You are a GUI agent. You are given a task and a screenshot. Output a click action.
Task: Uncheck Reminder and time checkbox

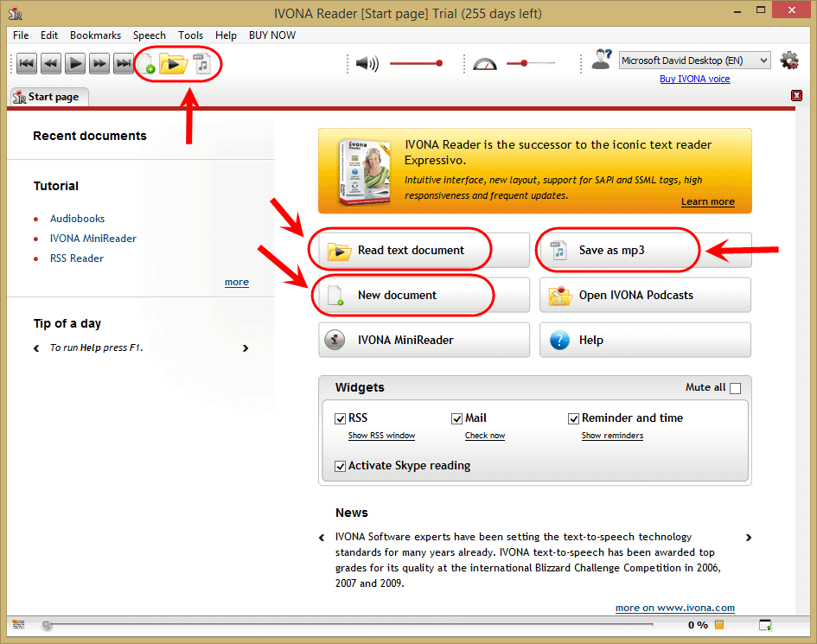pos(574,418)
